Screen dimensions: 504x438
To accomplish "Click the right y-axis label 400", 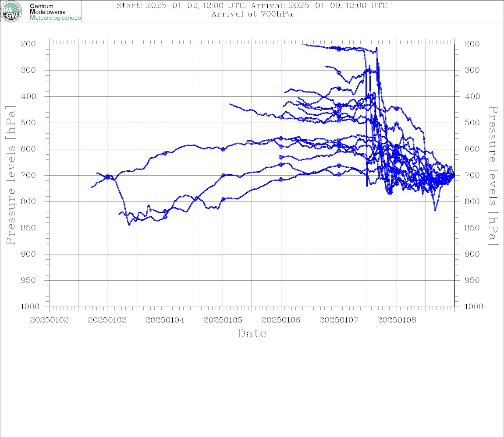I will click(x=472, y=96).
